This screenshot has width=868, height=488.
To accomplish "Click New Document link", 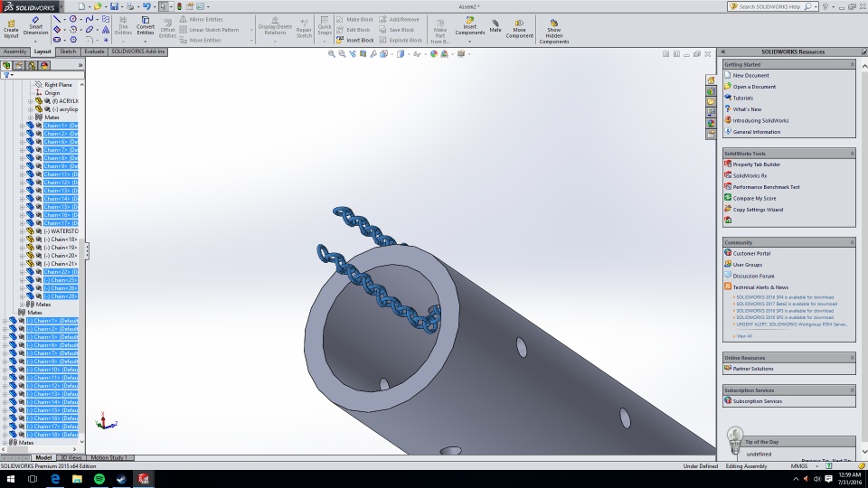I will coord(750,75).
